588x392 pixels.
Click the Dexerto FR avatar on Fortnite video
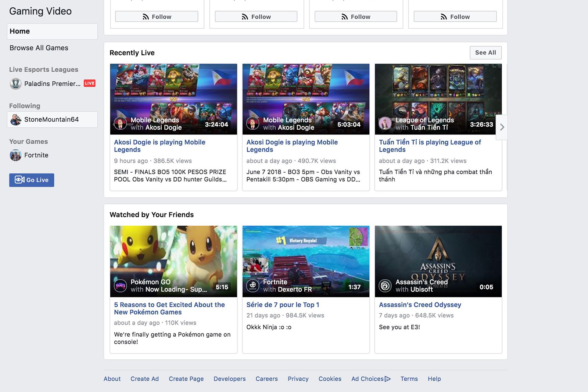[252, 285]
